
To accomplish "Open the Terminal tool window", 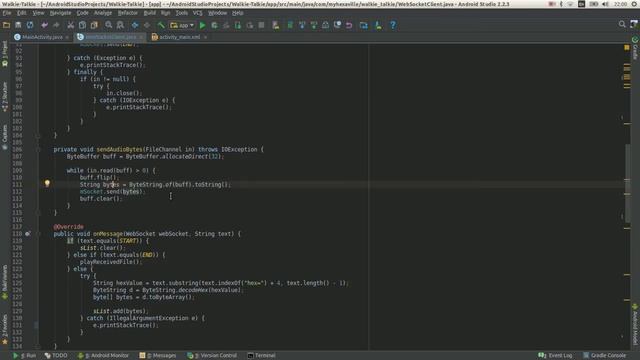I will point(262,356).
